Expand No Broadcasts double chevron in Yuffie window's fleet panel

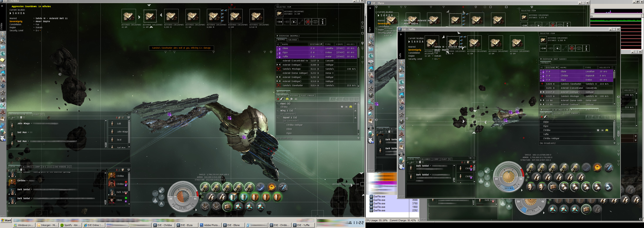point(614,143)
